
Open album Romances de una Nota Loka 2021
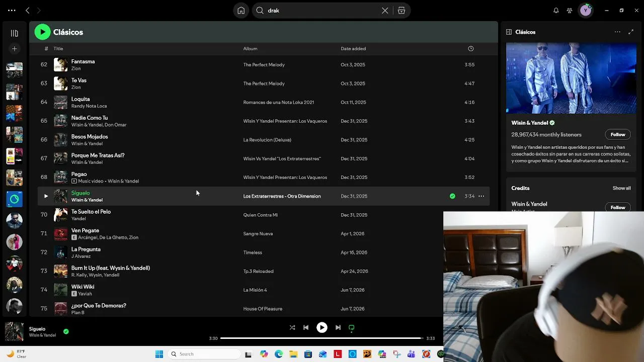[279, 103]
